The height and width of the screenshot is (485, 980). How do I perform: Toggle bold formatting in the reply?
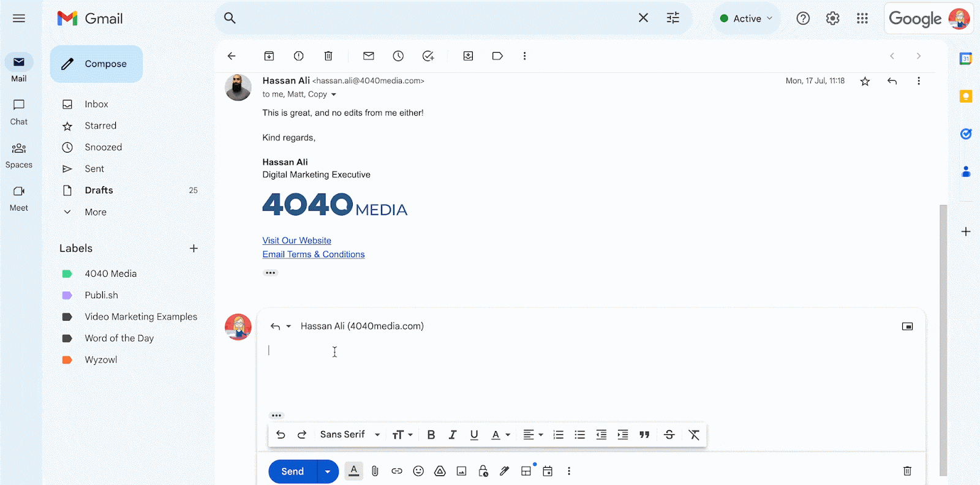(431, 435)
